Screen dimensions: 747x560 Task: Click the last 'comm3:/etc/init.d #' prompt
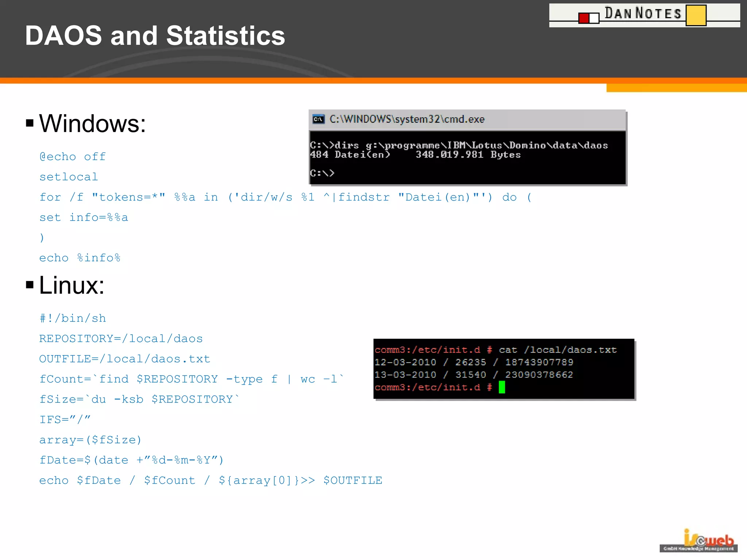pyautogui.click(x=433, y=387)
